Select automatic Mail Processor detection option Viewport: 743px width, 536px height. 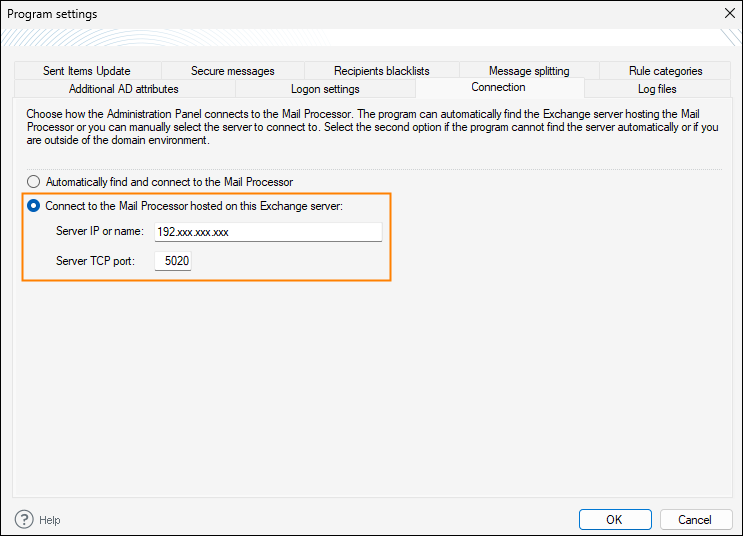34,182
